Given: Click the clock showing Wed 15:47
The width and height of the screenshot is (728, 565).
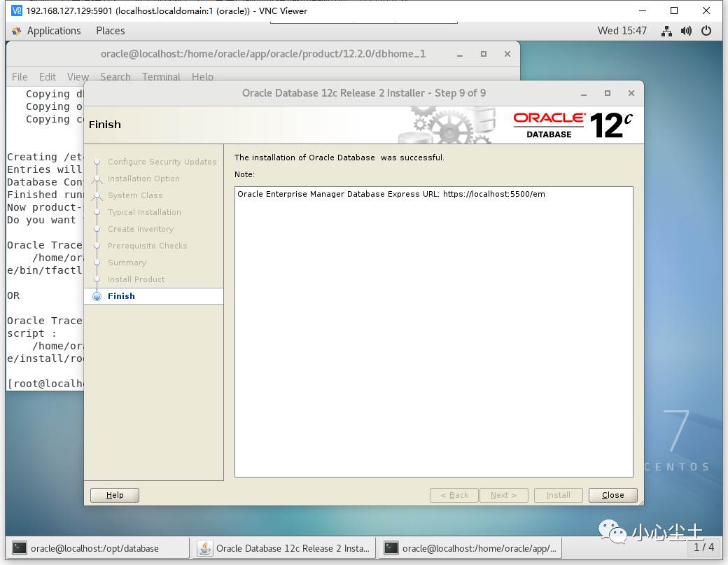Looking at the screenshot, I should [622, 31].
